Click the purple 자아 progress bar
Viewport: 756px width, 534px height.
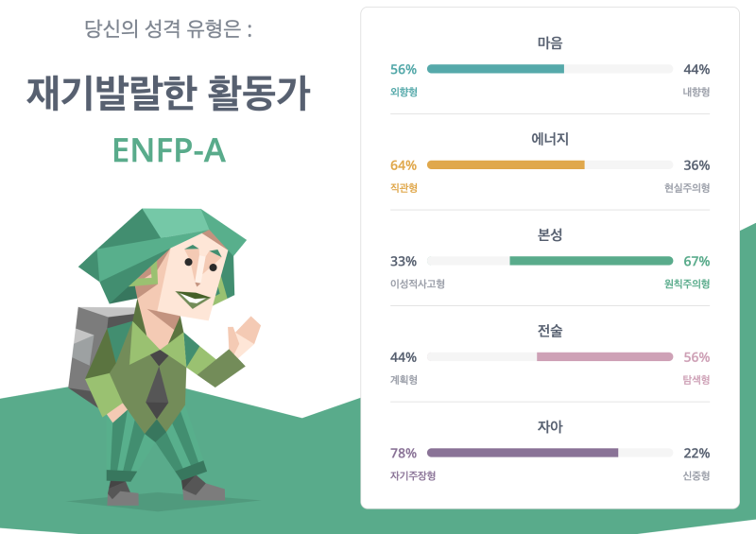coord(550,453)
